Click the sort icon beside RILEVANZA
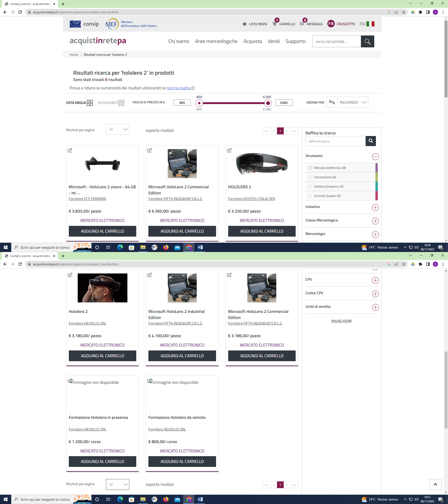 coord(332,102)
